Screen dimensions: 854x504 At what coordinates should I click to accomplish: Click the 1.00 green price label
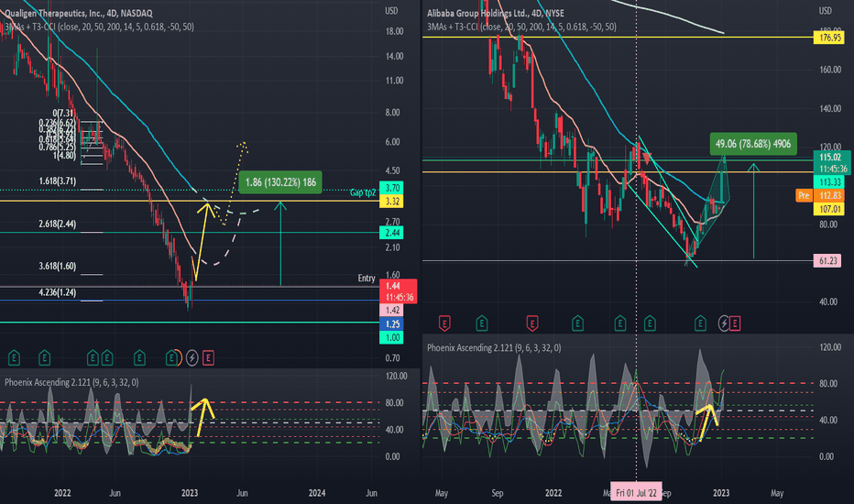tap(391, 338)
